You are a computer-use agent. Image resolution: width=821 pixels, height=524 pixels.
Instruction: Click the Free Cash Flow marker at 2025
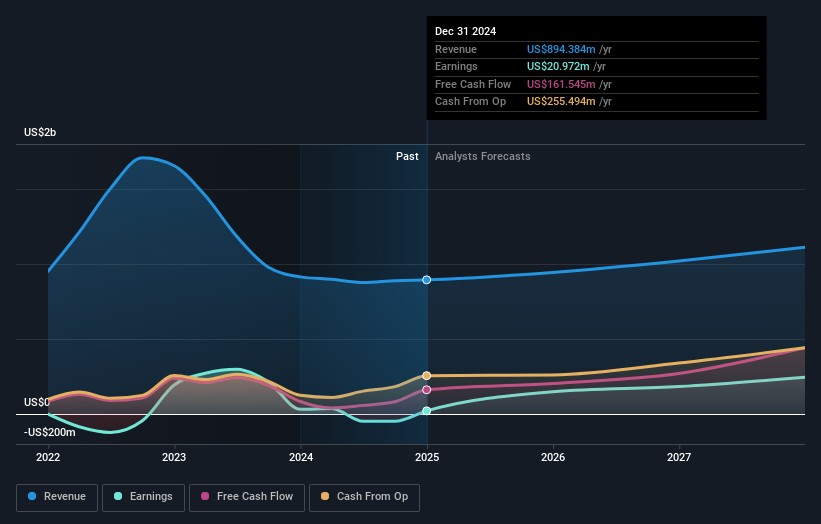[x=427, y=390]
